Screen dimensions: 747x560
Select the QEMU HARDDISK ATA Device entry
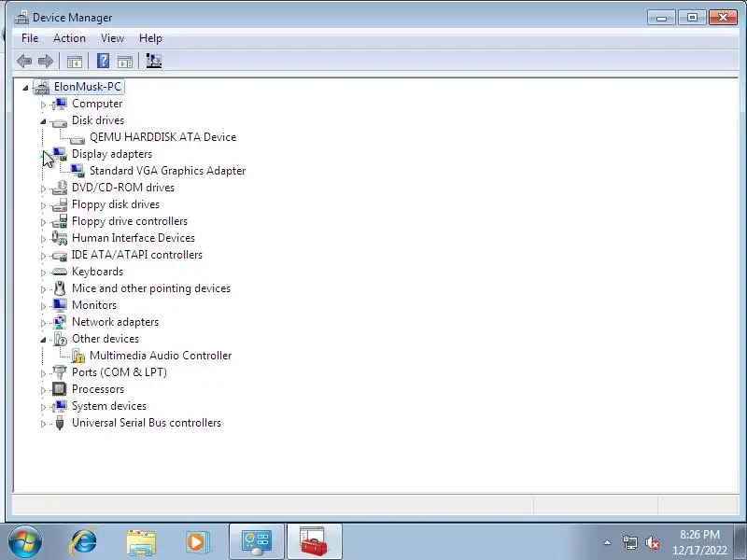[x=162, y=137]
